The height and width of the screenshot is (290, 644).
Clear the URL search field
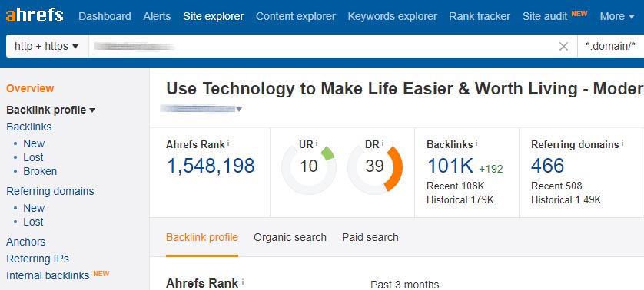[x=563, y=46]
